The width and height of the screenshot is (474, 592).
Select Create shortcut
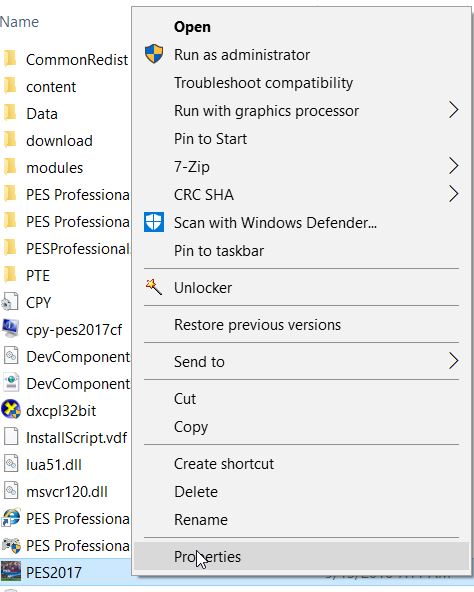coord(301,464)
